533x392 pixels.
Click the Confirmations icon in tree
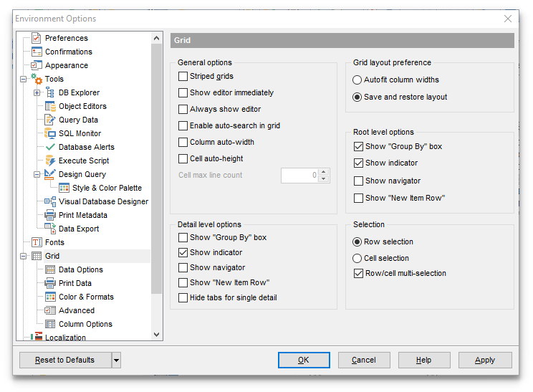tap(37, 52)
